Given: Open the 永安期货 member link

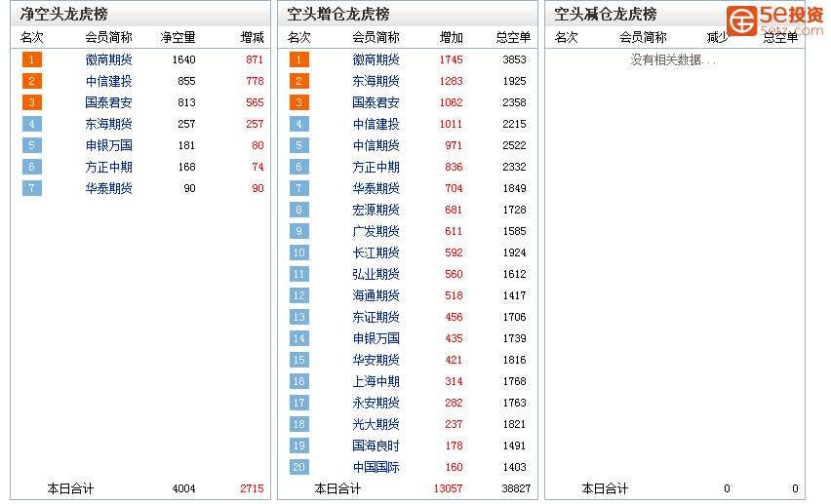Looking at the screenshot, I should tap(376, 403).
